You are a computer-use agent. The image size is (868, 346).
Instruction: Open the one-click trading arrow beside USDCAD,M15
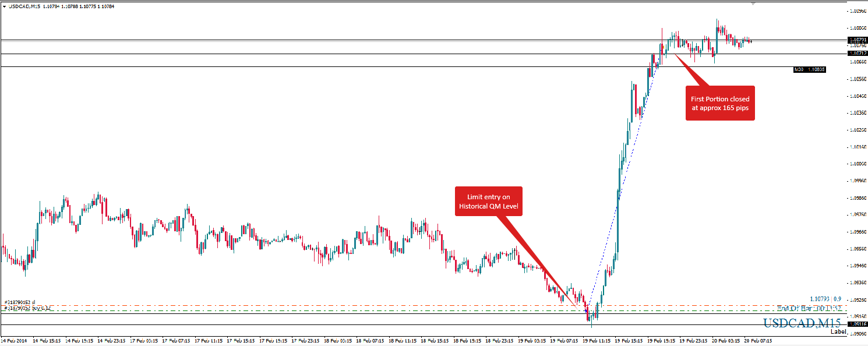tap(4, 5)
